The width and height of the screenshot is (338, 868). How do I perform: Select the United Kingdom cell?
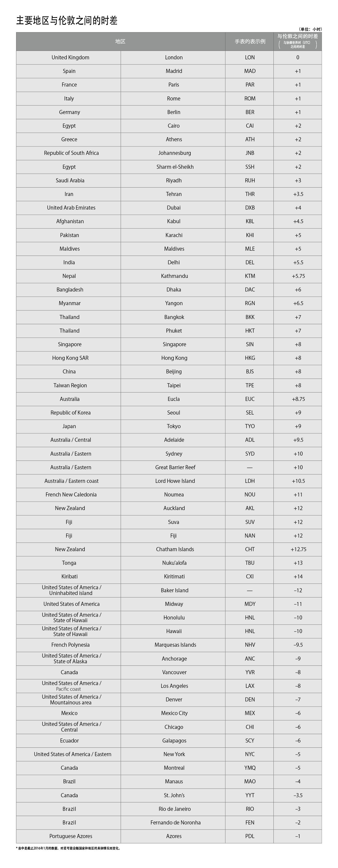point(70,58)
